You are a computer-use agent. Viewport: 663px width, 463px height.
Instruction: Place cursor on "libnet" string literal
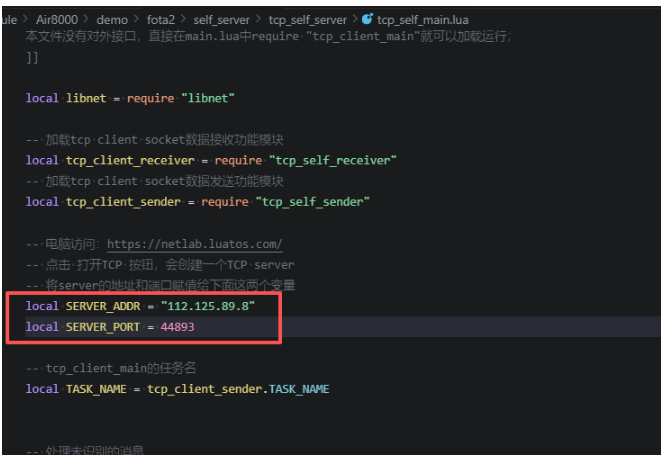coord(208,99)
